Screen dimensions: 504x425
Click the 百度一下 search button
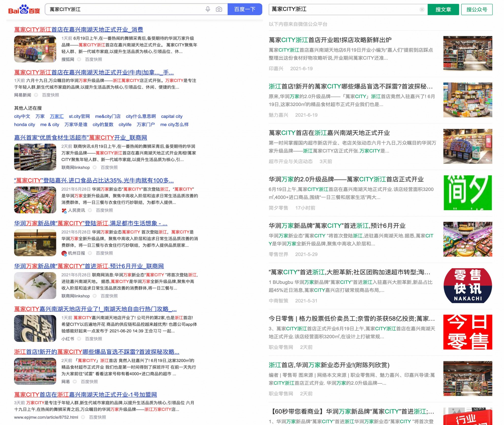245,9
